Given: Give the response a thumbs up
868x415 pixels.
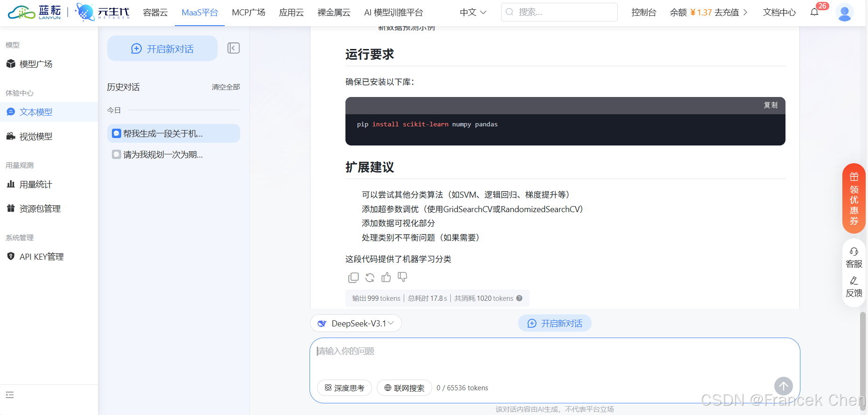Looking at the screenshot, I should tap(386, 277).
